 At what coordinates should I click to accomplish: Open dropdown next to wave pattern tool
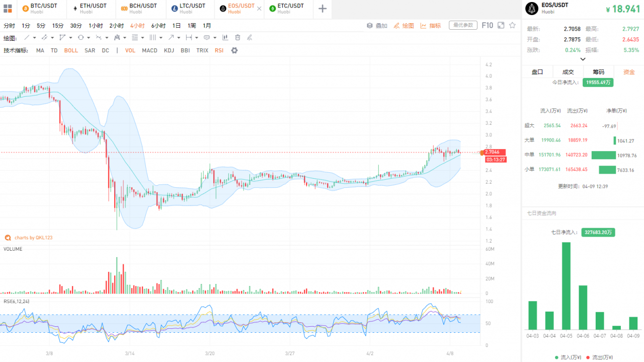coord(107,38)
